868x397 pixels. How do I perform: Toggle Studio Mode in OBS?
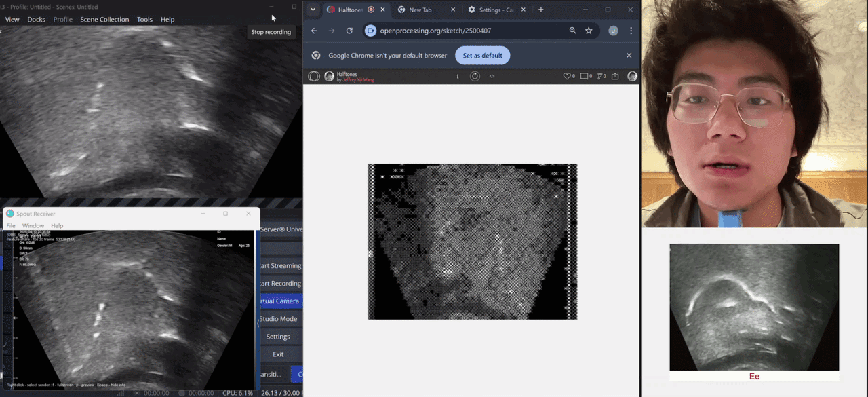tap(281, 318)
